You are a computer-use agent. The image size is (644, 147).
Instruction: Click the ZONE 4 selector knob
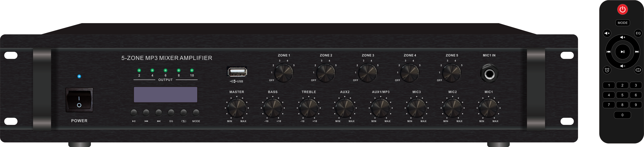tap(410, 73)
